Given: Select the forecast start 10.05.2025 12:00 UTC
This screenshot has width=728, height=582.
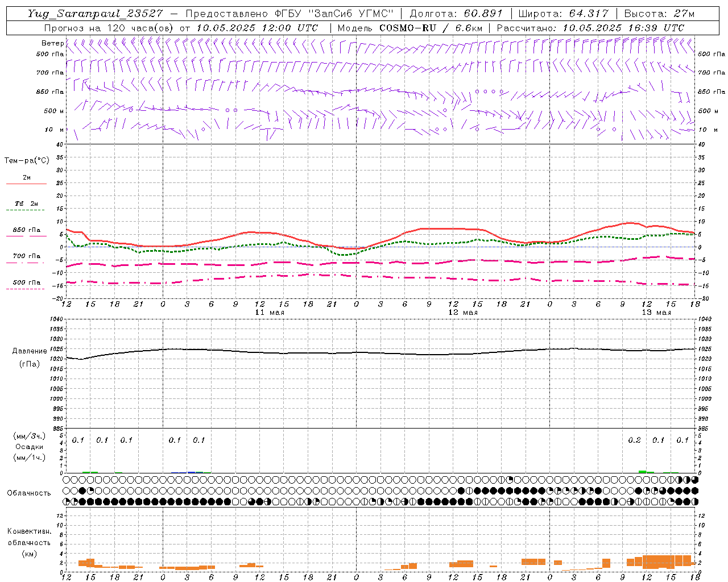Looking at the screenshot, I should point(257,28).
